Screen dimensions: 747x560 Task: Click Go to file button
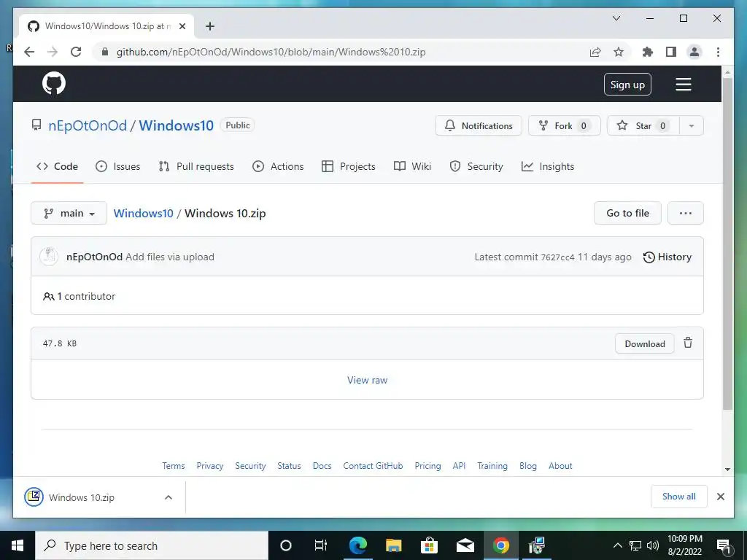627,213
